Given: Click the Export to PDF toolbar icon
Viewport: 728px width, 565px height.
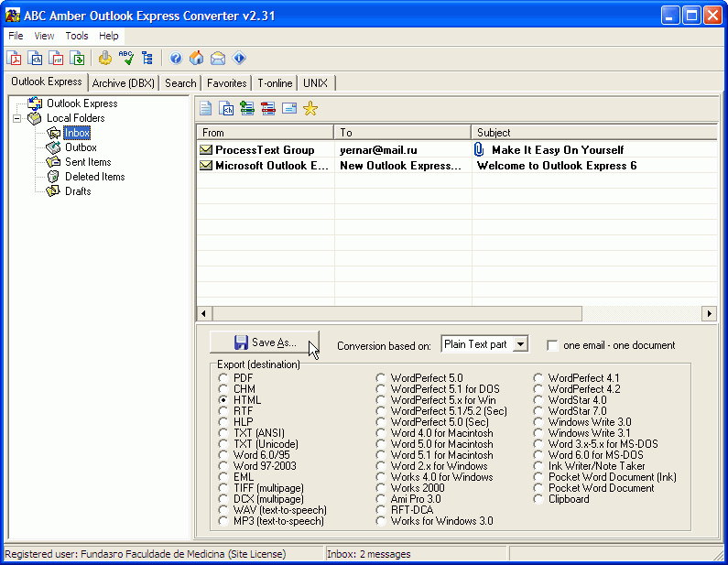Looking at the screenshot, I should pos(14,58).
